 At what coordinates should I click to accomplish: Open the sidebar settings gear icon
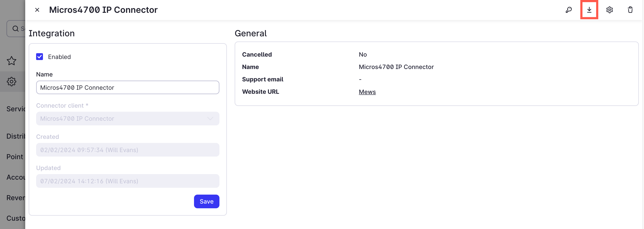[12, 82]
